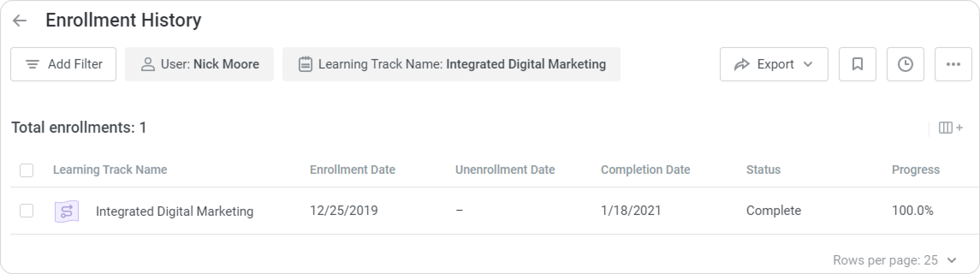
Task: Click the filter lines icon
Action: 33,64
